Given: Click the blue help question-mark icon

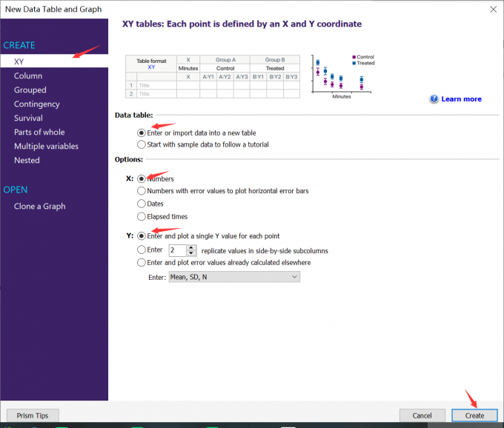Looking at the screenshot, I should coord(434,99).
